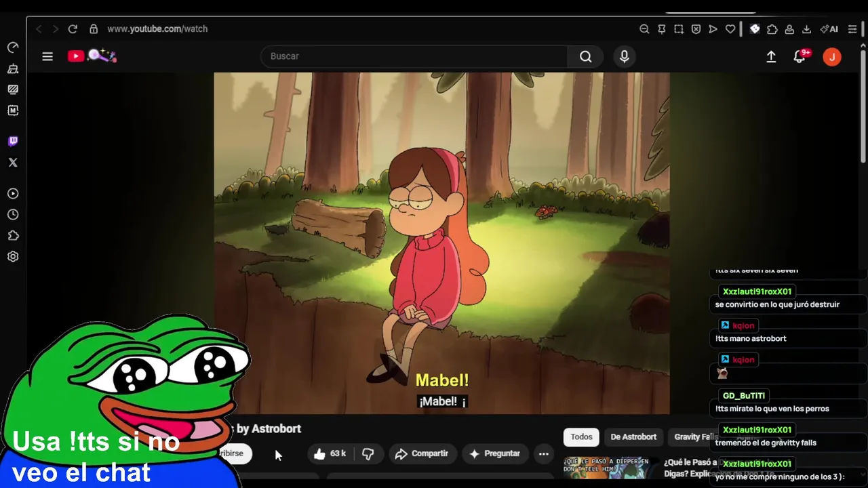The image size is (868, 488).
Task: Click the browser forward arrow
Action: click(x=56, y=29)
